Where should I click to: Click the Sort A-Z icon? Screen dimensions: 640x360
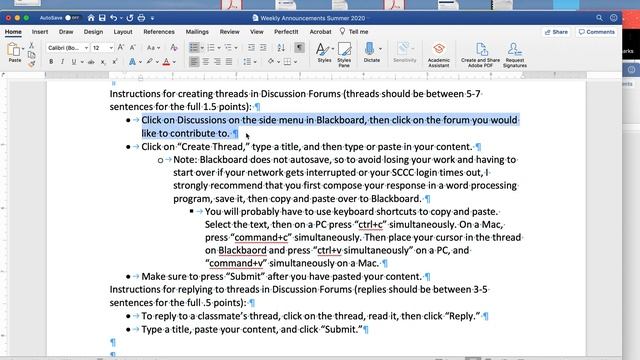tap(281, 48)
